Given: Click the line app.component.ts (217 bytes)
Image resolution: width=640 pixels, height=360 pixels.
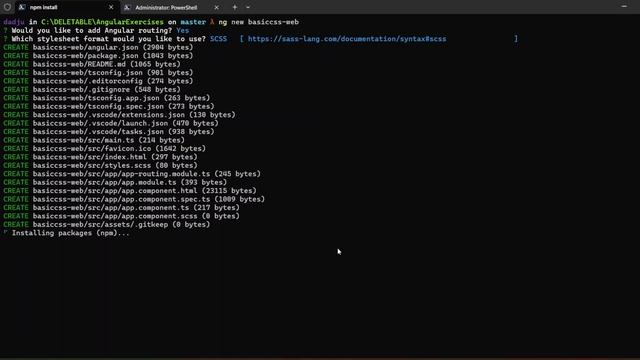Looking at the screenshot, I should (x=121, y=208).
